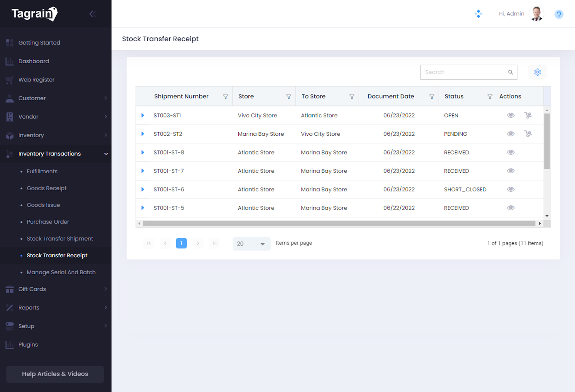Open the Status column filter icon

point(489,97)
